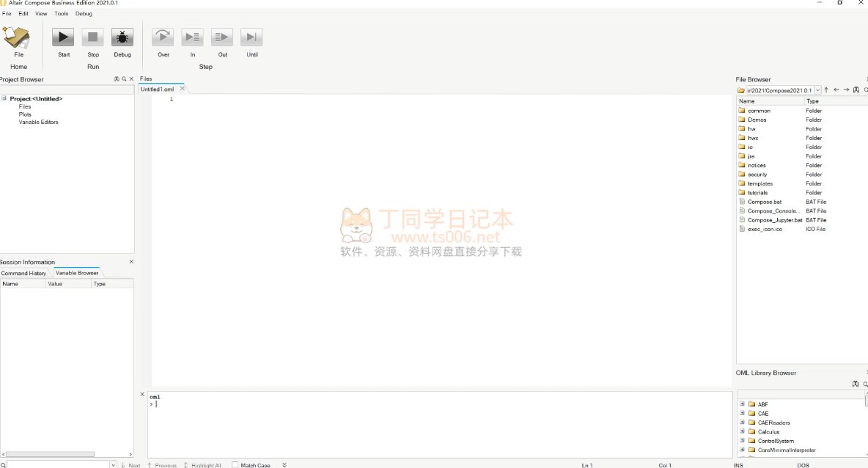Viewport: 868px width, 468px height.
Task: Select Files under Project tree
Action: pyautogui.click(x=25, y=106)
